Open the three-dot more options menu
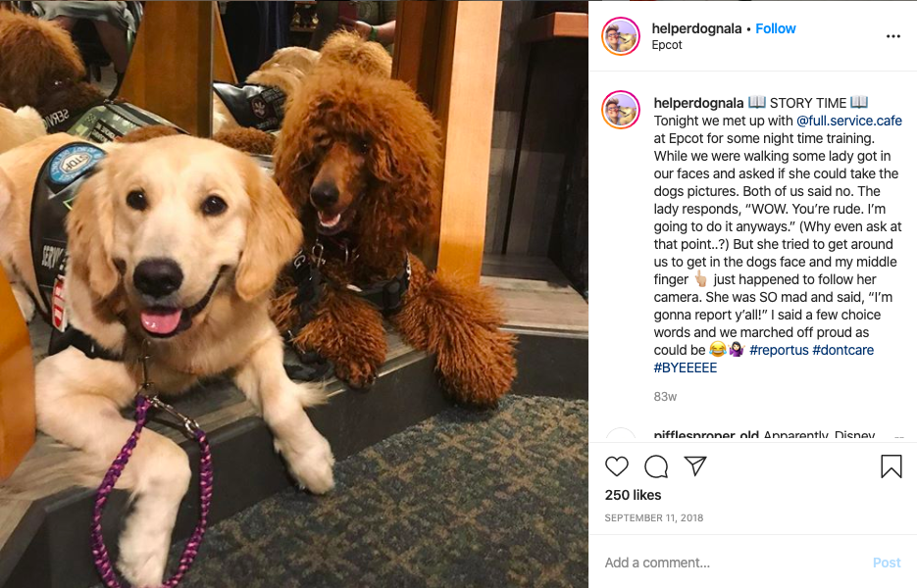 (893, 36)
